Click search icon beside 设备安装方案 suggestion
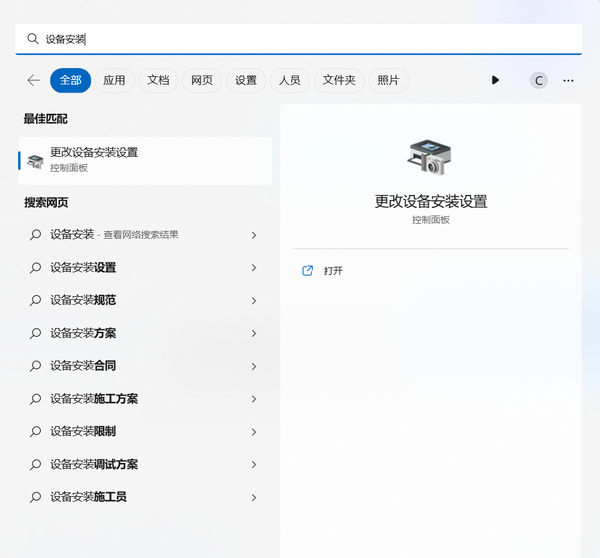The width and height of the screenshot is (600, 558). pos(36,333)
